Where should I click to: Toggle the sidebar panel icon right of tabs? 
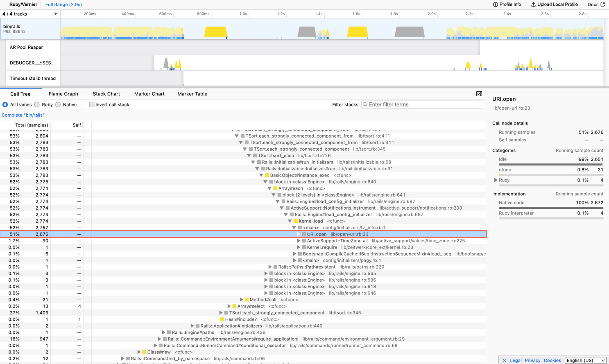479,94
